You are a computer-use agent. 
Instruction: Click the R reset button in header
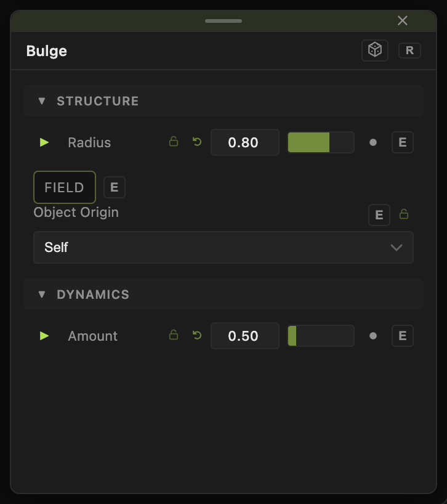pos(409,51)
